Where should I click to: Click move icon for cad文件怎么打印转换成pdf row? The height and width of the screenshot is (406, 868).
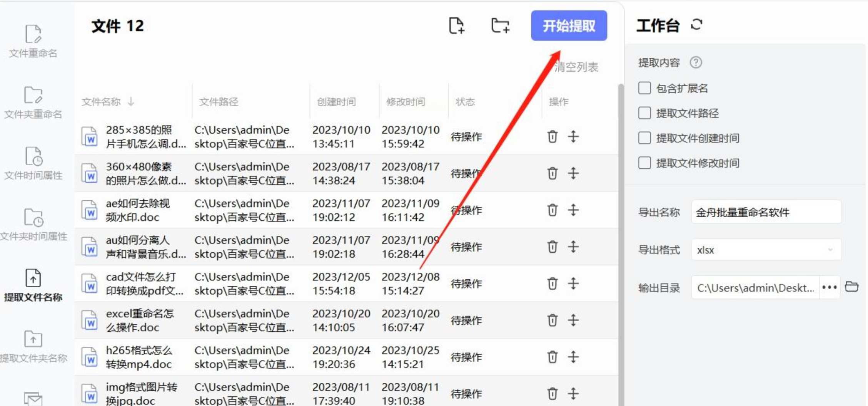573,284
